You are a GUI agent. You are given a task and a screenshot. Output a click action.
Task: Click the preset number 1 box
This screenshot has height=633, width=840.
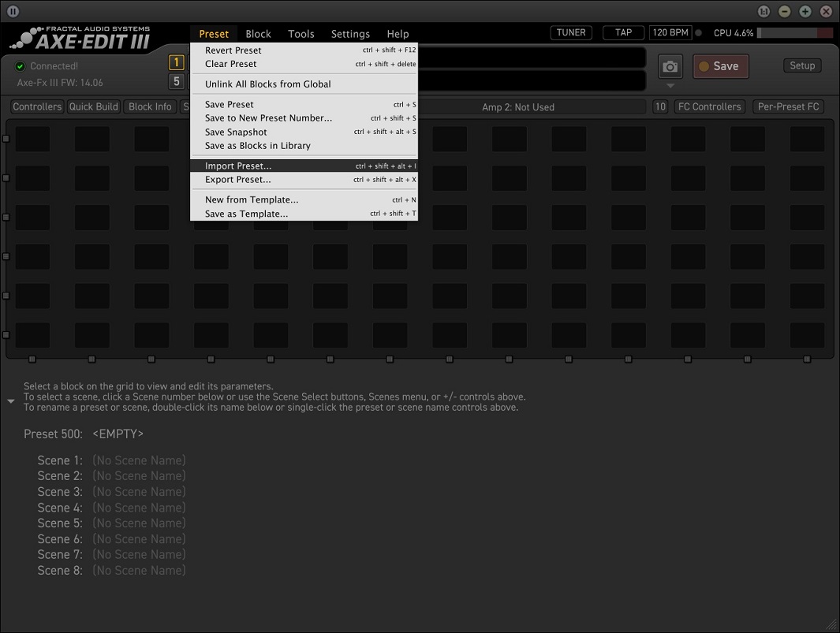point(177,63)
